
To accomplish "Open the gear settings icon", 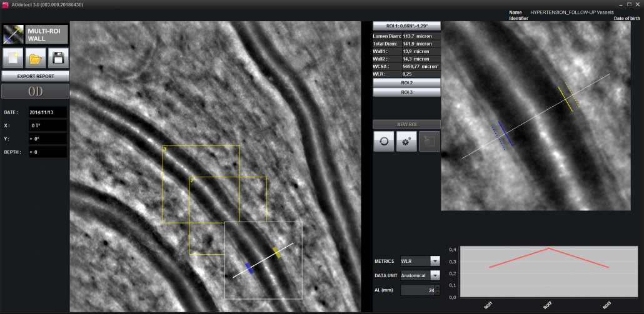I will pyautogui.click(x=407, y=141).
